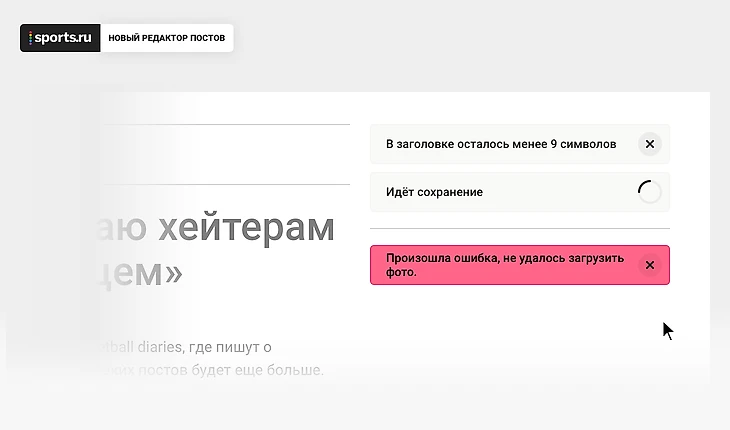
Task: Click the 'Новый редактор постов' label
Action: point(166,38)
